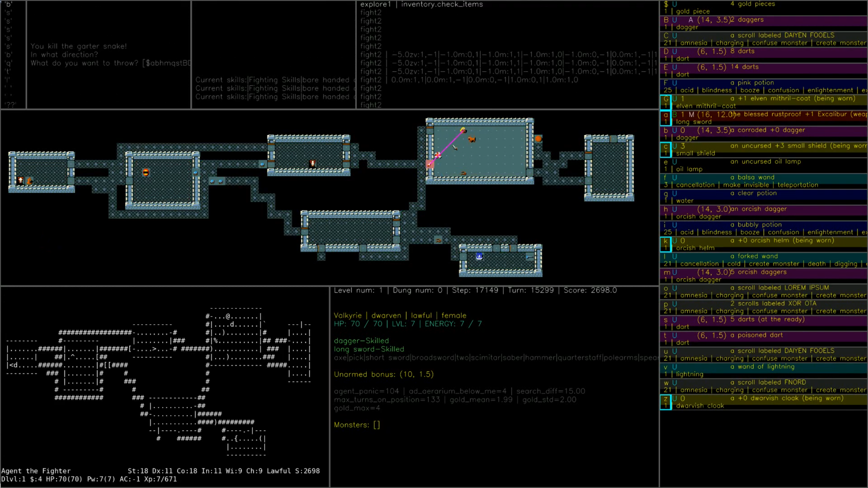The width and height of the screenshot is (868, 488).
Task: Click the blue helmet item in the second room's east doorway
Action: tap(196, 172)
